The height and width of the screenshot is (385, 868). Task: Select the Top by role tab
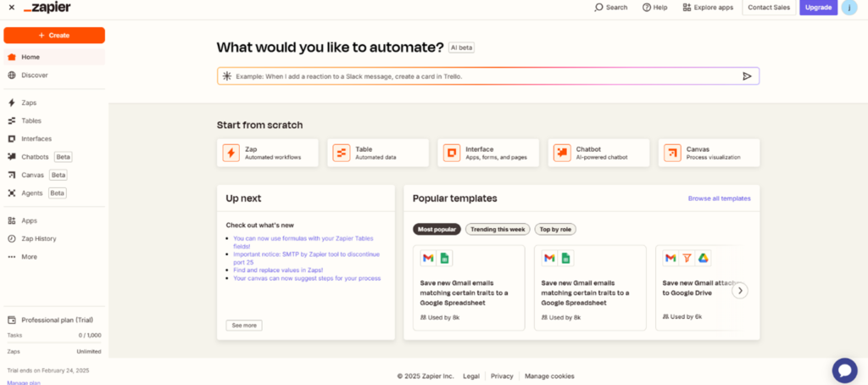[555, 229]
